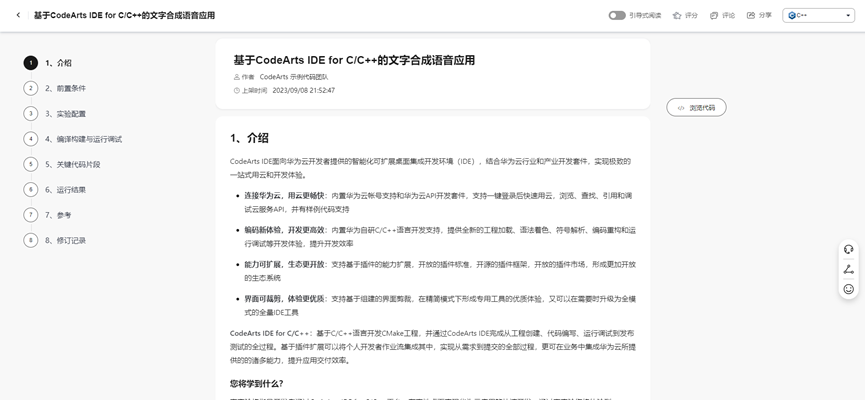Image resolution: width=865 pixels, height=400 pixels.
Task: Click the share icon
Action: tap(751, 15)
